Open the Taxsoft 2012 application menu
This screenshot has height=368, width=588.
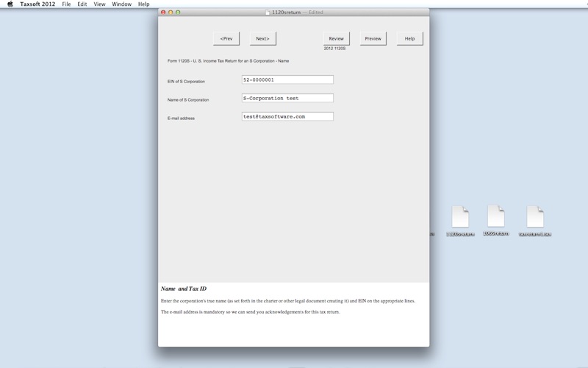click(37, 4)
